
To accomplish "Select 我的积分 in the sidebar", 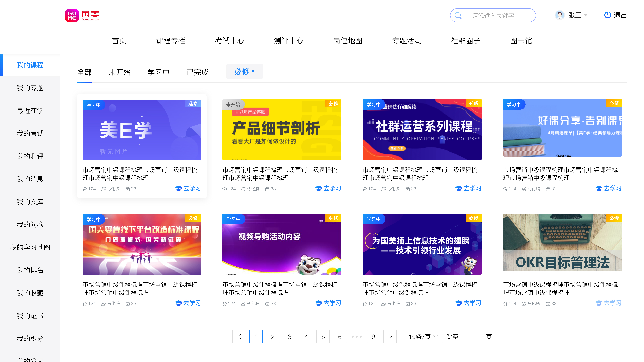I will pyautogui.click(x=30, y=339).
